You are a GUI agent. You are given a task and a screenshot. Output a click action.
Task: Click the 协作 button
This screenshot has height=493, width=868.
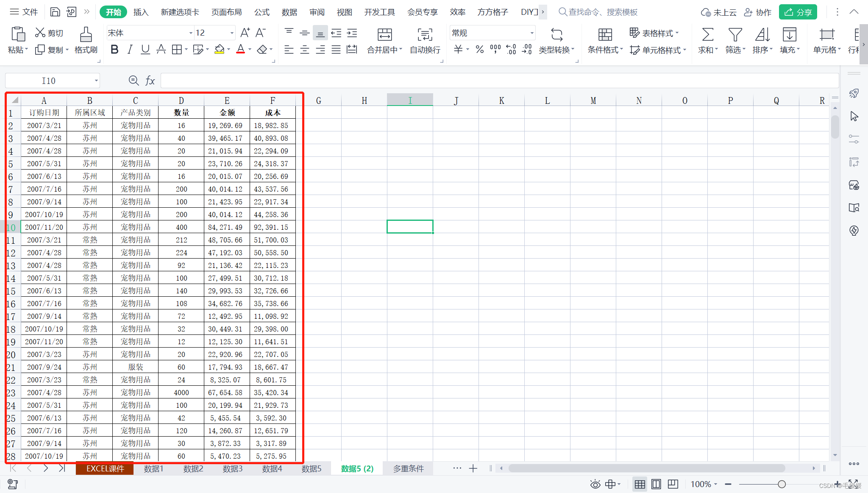click(758, 12)
